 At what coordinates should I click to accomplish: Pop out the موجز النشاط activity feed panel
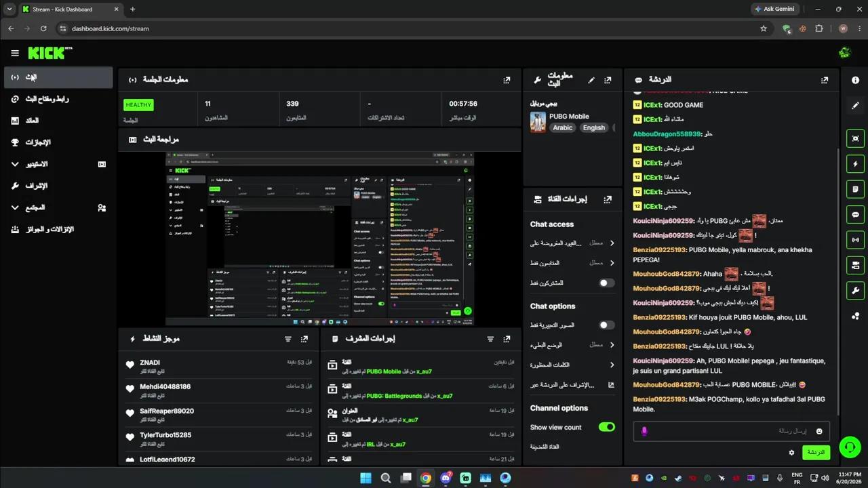[x=304, y=339]
